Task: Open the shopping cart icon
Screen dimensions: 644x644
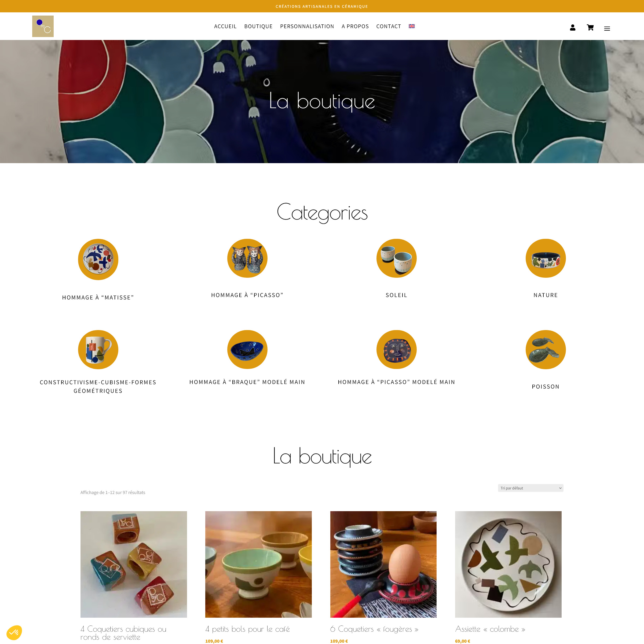Action: [590, 28]
